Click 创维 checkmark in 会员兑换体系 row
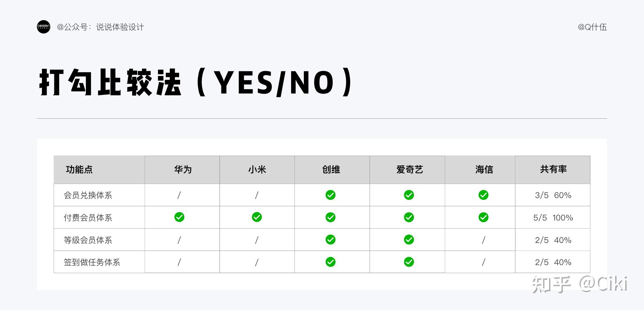644x310 pixels. [330, 195]
